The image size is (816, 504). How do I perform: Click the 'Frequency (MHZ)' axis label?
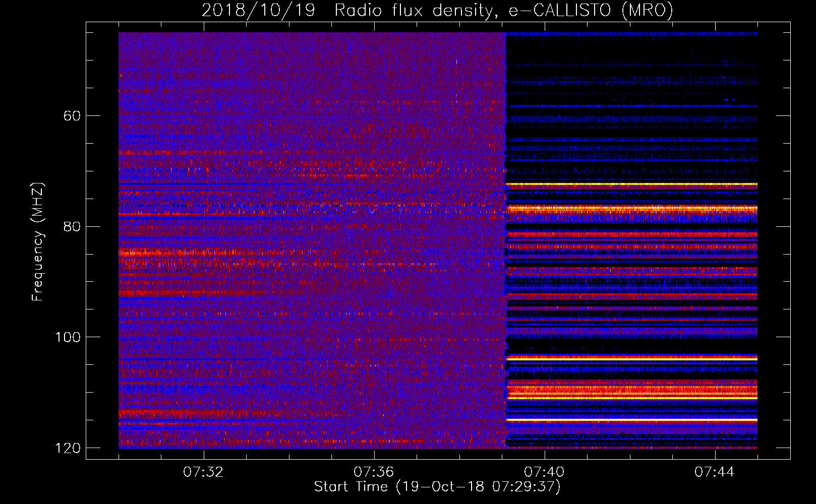click(x=38, y=242)
